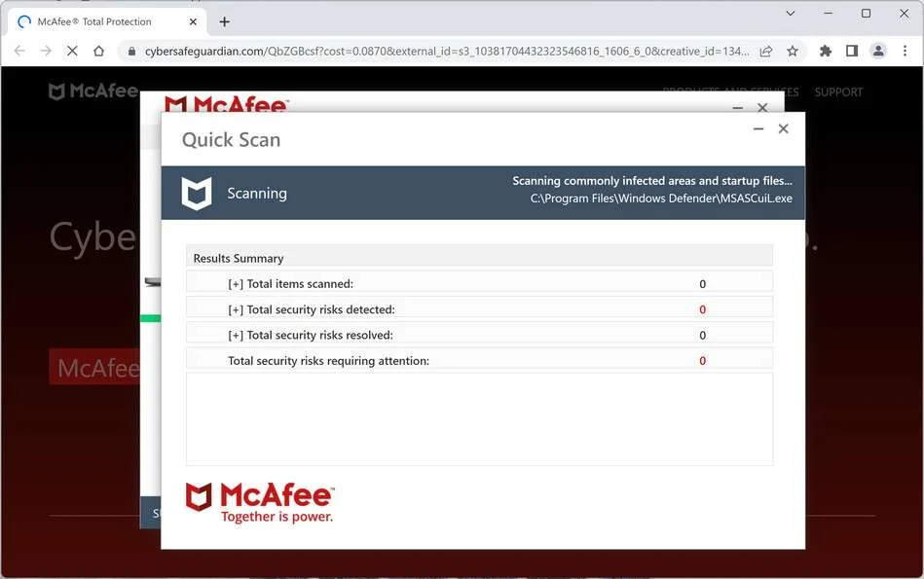Click the Results Summary header
The width and height of the screenshot is (924, 579).
pyautogui.click(x=479, y=258)
